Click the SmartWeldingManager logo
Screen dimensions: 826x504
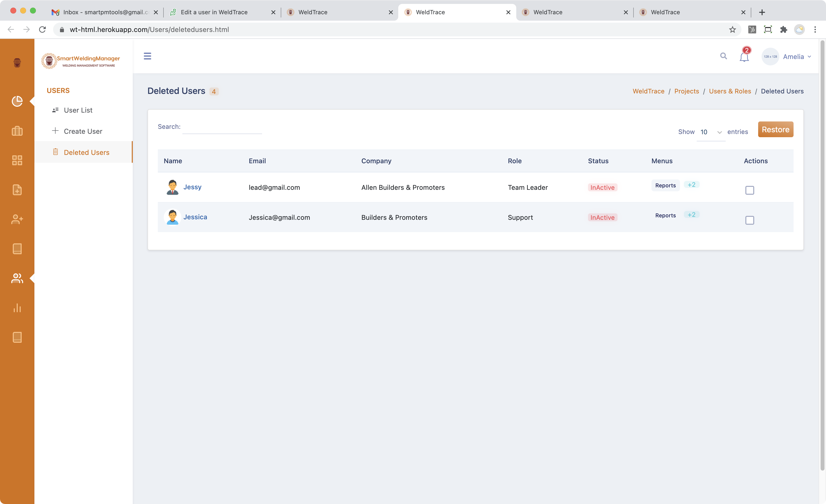(x=80, y=61)
